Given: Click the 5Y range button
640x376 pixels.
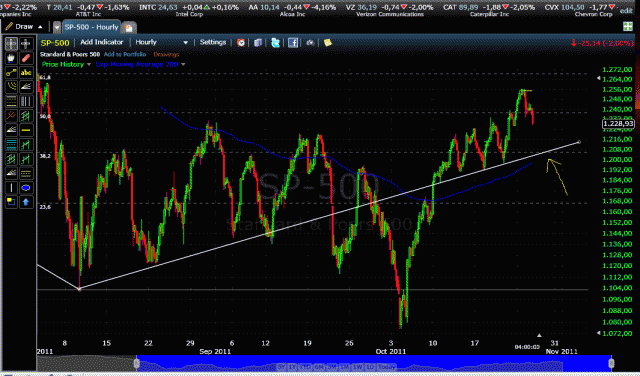Looking at the screenshot, I should point(281,367).
